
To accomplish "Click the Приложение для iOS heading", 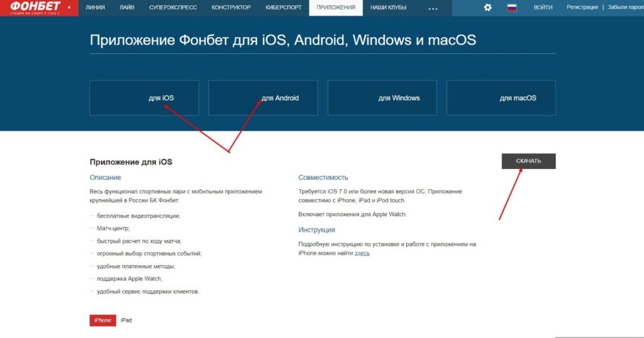I will pos(131,162).
